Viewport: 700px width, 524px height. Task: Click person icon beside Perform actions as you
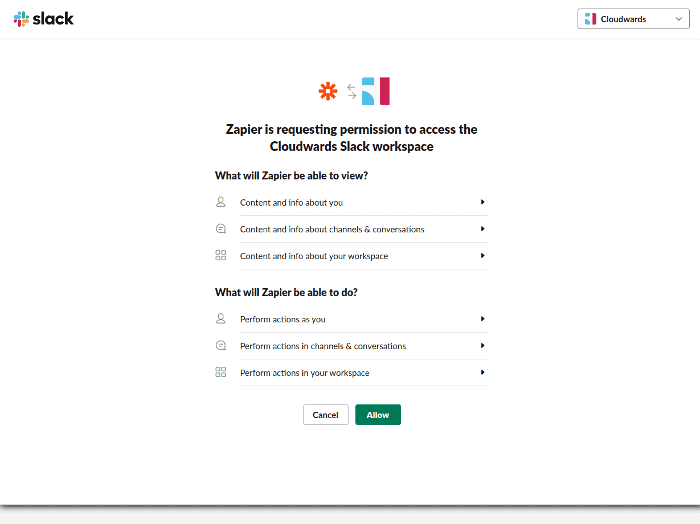[x=221, y=319]
